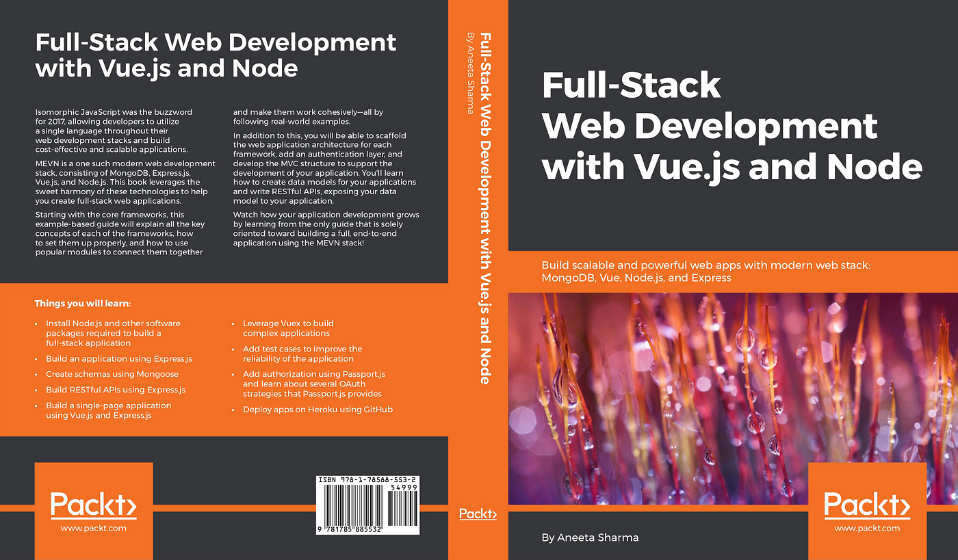Select the Packt logo on front cover

(867, 505)
